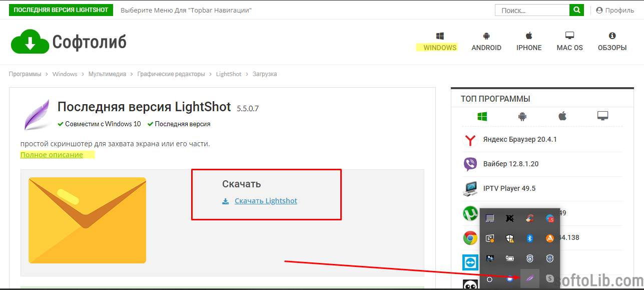Click the blue TeamViewer icon
644x290 pixels.
click(x=470, y=262)
